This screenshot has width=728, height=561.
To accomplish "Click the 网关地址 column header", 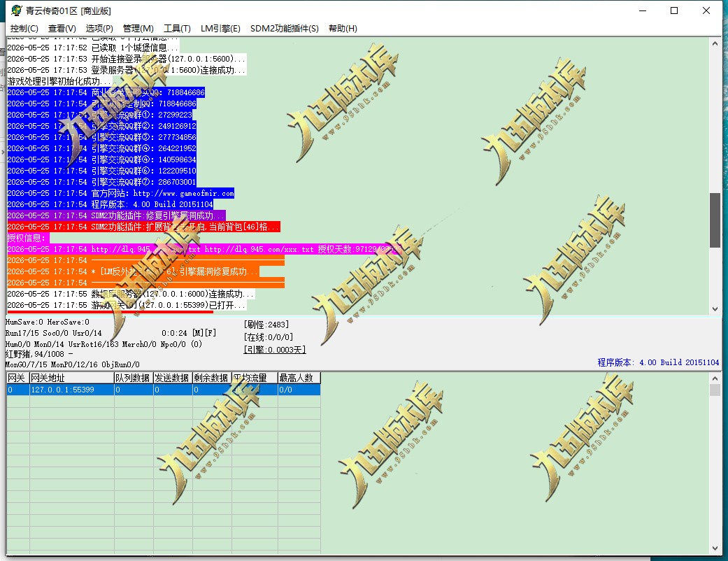I will pos(71,378).
